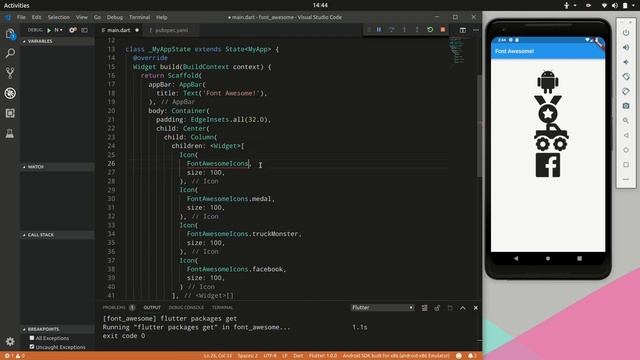Start debugging with the green play button
The height and width of the screenshot is (360, 640).
pos(49,30)
